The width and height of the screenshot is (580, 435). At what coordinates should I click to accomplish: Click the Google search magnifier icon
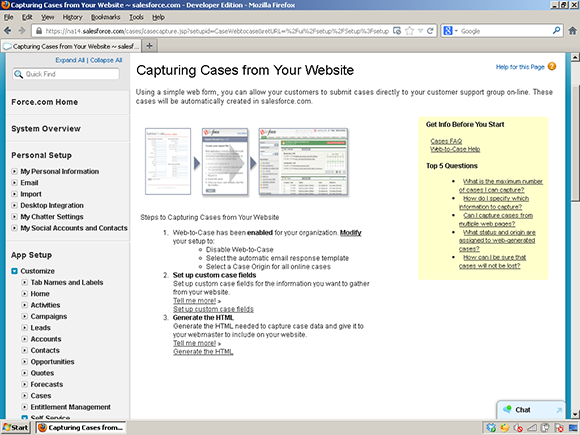556,31
